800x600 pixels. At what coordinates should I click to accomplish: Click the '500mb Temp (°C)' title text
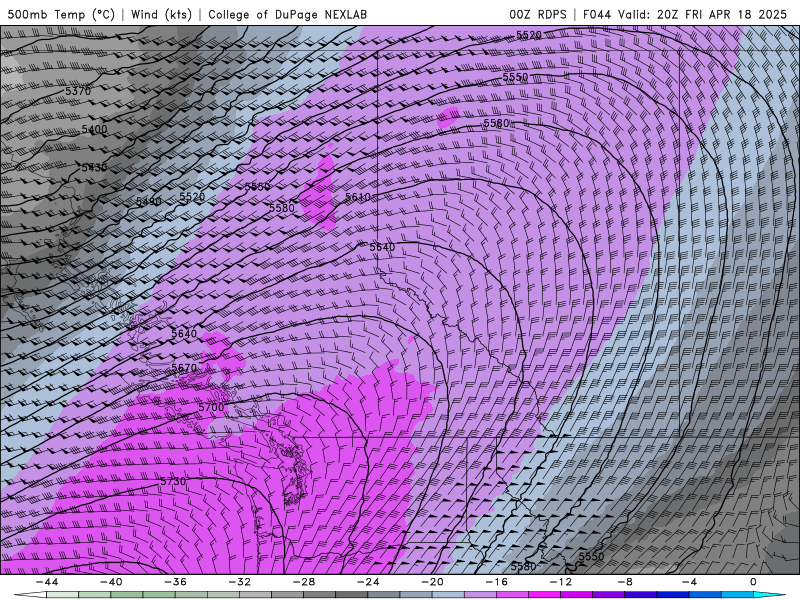(x=61, y=14)
